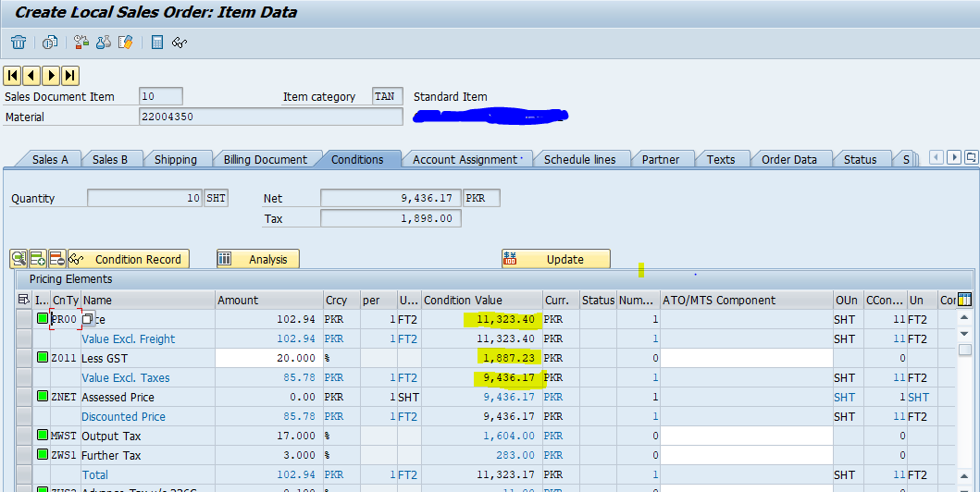Switch to the Schedule lines tab
The width and height of the screenshot is (980, 492).
click(579, 159)
